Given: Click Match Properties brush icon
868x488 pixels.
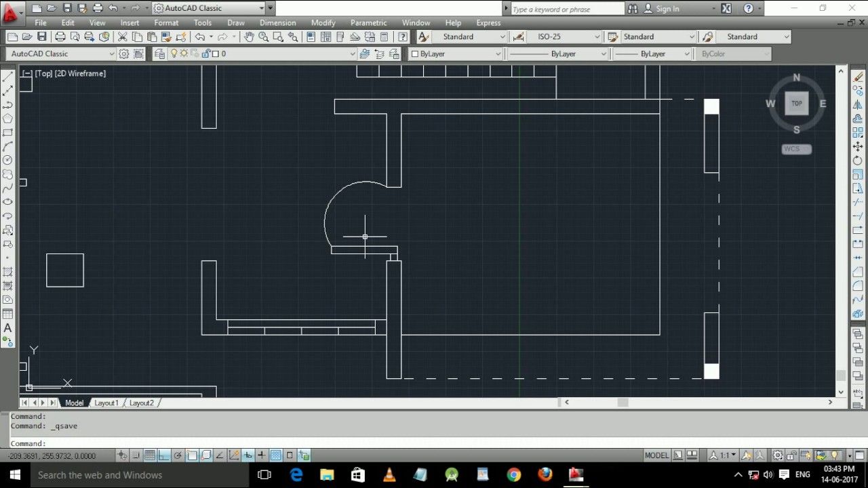Looking at the screenshot, I should click(166, 37).
